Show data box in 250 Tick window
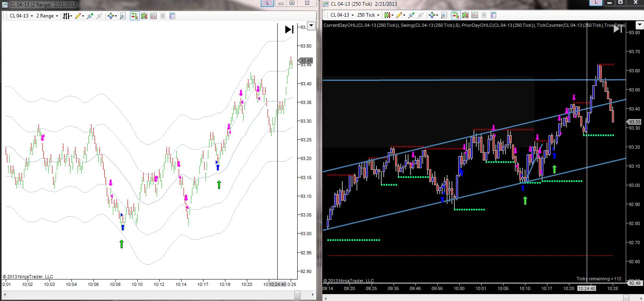The height and width of the screenshot is (301, 644). pos(444,15)
